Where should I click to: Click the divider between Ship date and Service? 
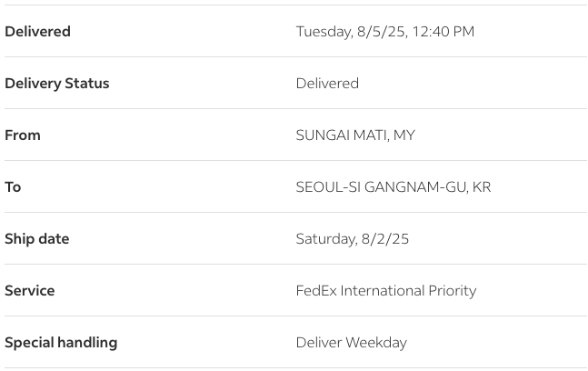point(294,265)
